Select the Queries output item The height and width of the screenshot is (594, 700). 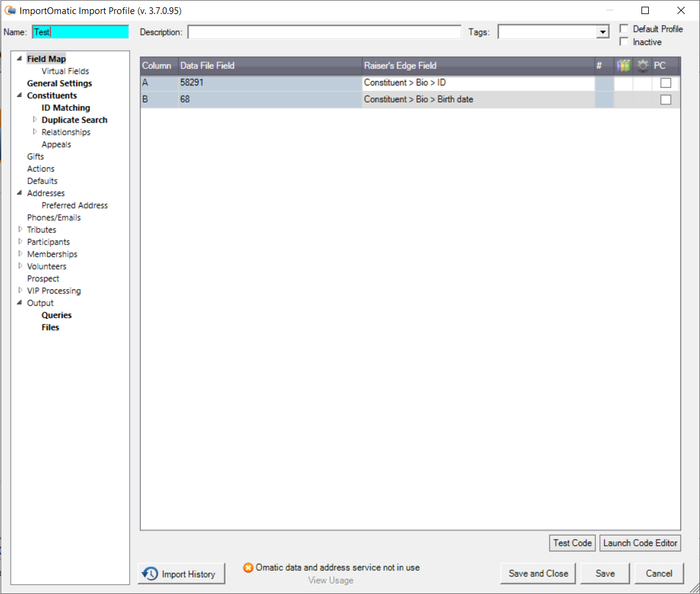56,315
